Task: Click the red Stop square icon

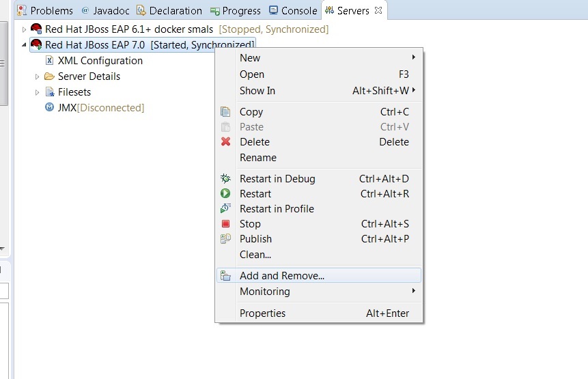Action: coord(225,224)
